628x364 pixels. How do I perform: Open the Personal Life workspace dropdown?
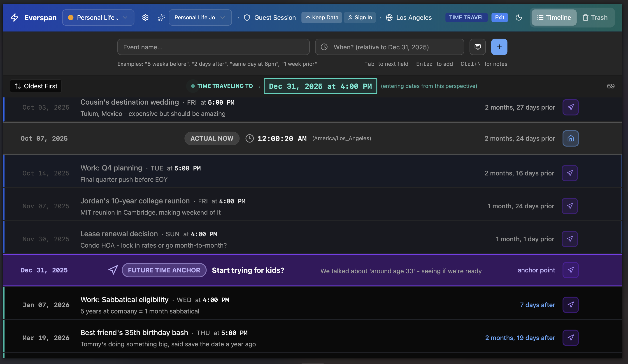point(98,17)
